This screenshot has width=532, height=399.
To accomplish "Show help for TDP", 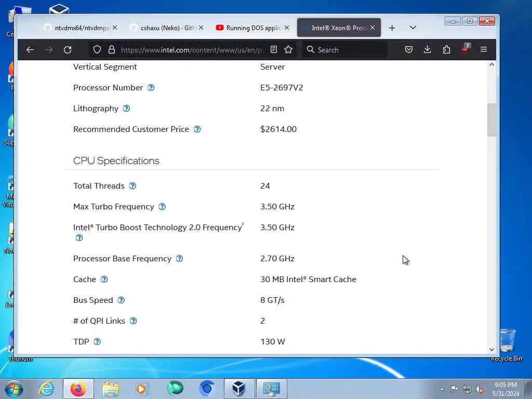I will tap(97, 341).
